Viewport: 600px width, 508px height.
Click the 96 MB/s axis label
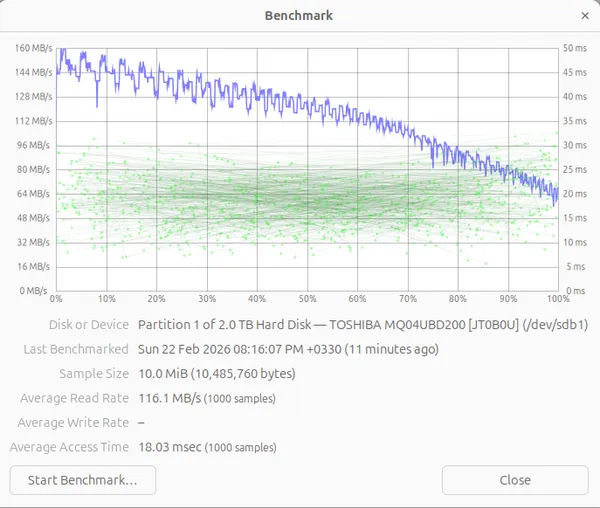34,145
